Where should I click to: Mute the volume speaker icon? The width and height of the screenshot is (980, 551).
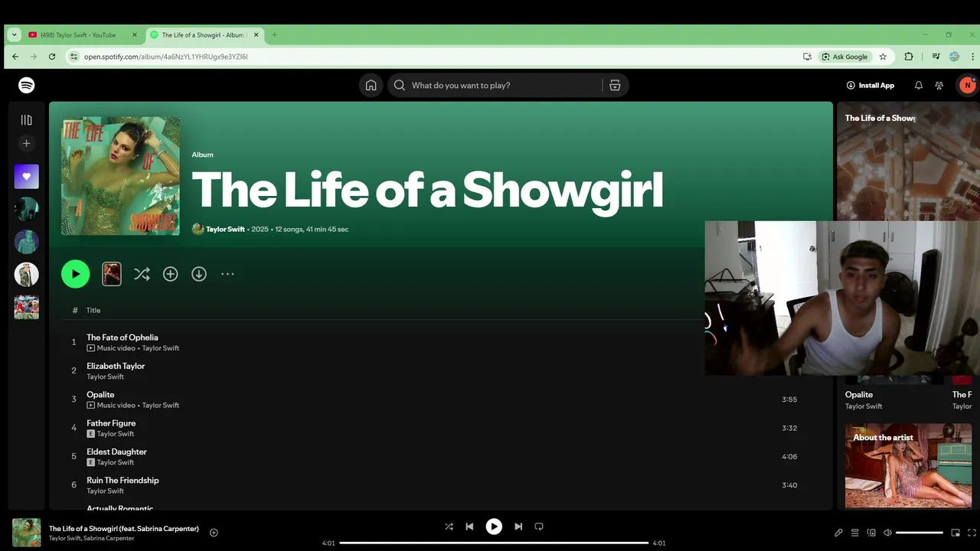click(x=887, y=533)
